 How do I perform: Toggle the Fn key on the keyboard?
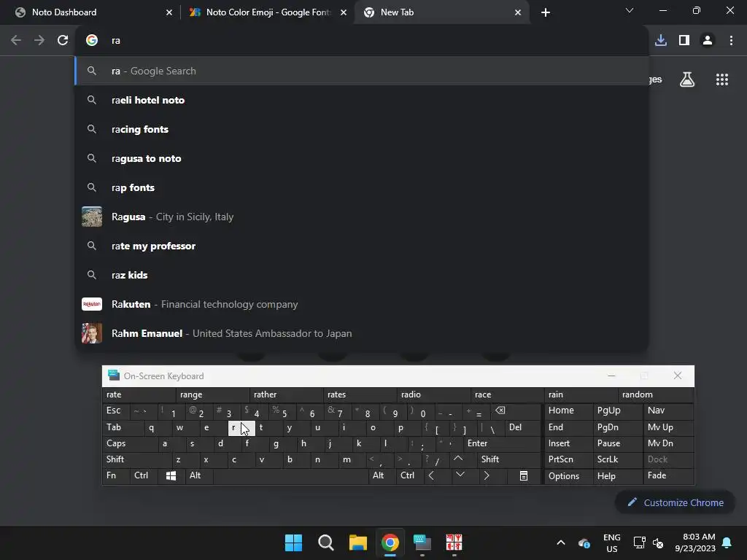(x=116, y=475)
